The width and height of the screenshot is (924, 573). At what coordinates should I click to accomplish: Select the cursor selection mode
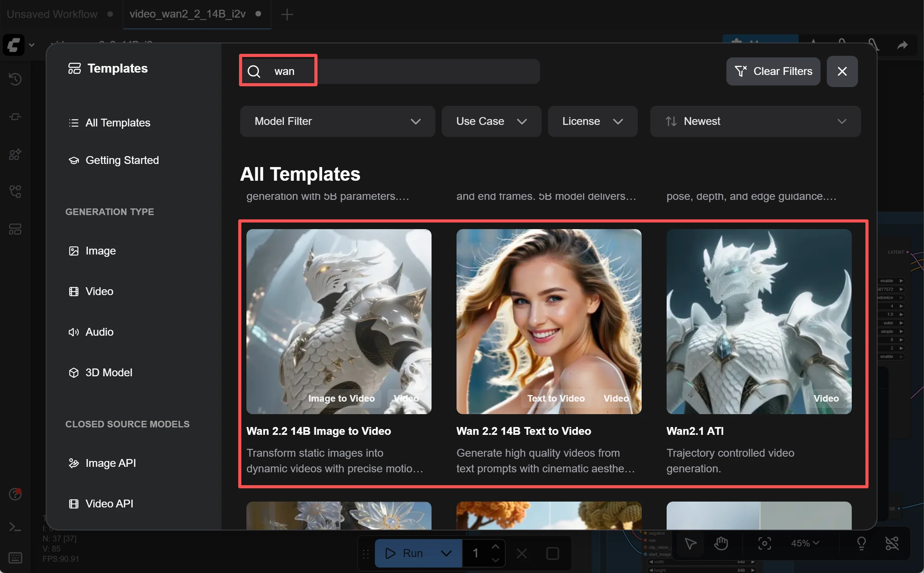tap(690, 543)
